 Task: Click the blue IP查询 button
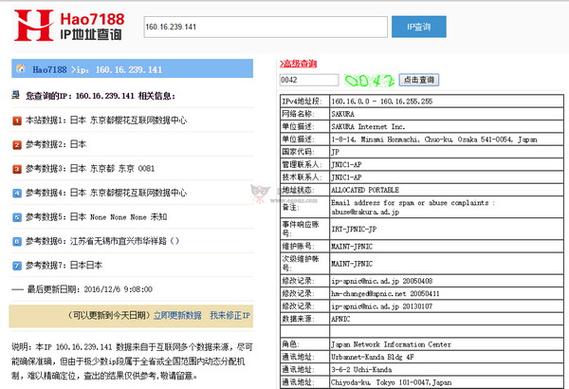(419, 27)
